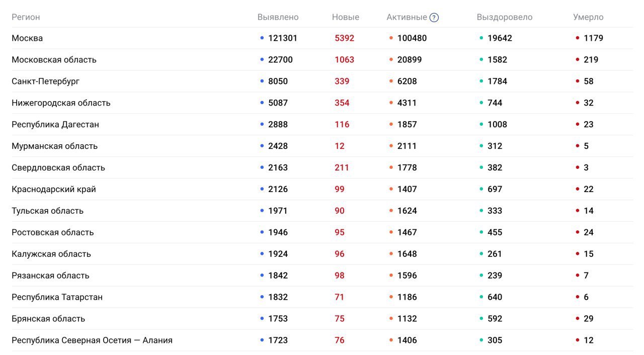Select the Московская область region
644x355 pixels.
[x=54, y=60]
